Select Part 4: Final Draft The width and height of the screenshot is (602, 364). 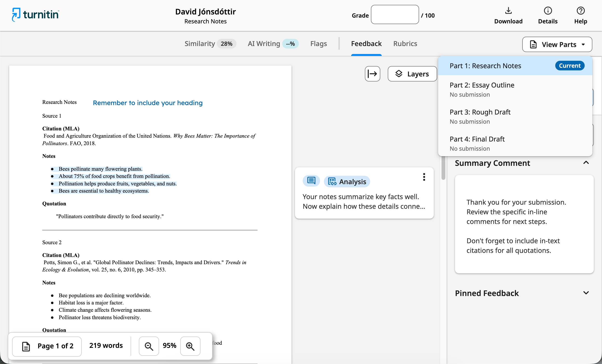click(x=515, y=143)
